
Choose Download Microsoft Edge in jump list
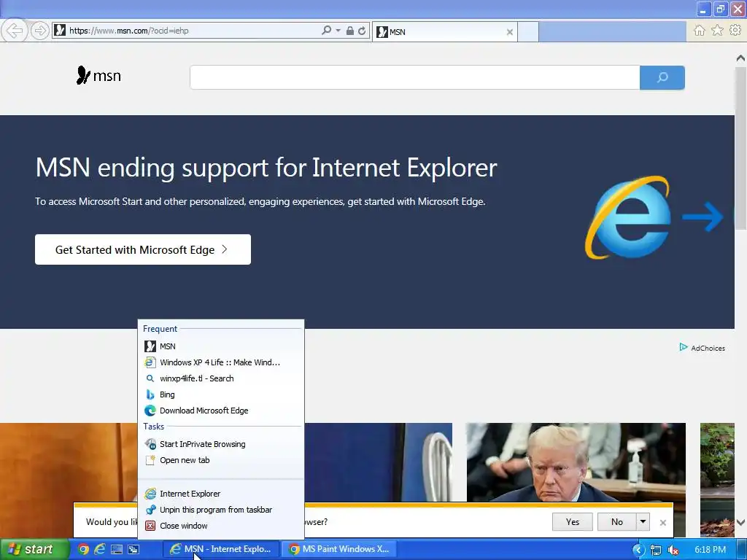(221, 411)
